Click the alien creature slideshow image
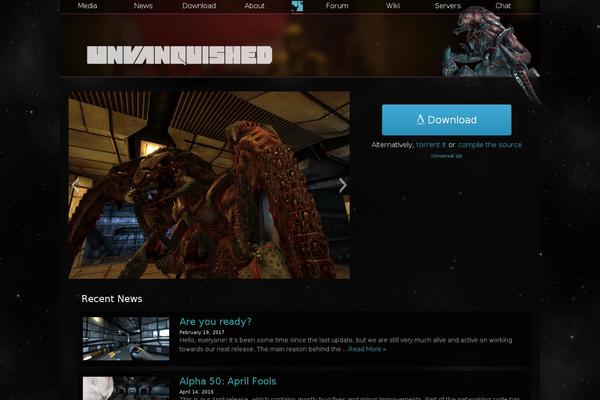The image size is (600, 400). 209,185
